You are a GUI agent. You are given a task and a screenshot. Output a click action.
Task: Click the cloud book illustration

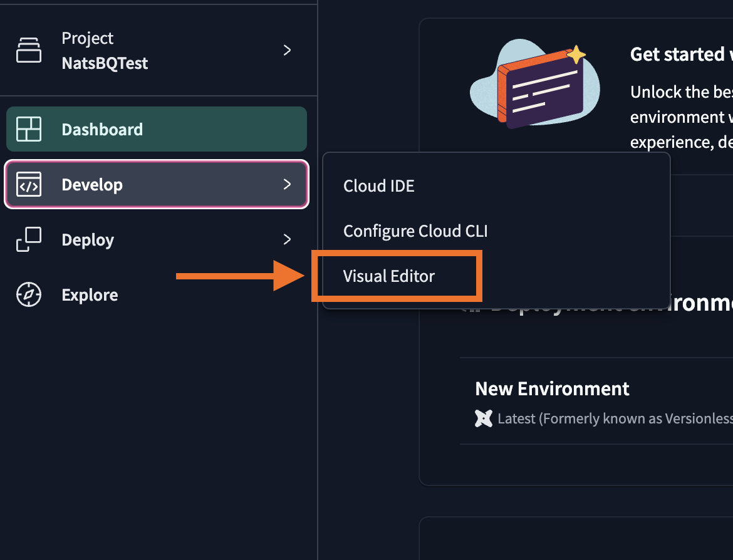[x=534, y=85]
